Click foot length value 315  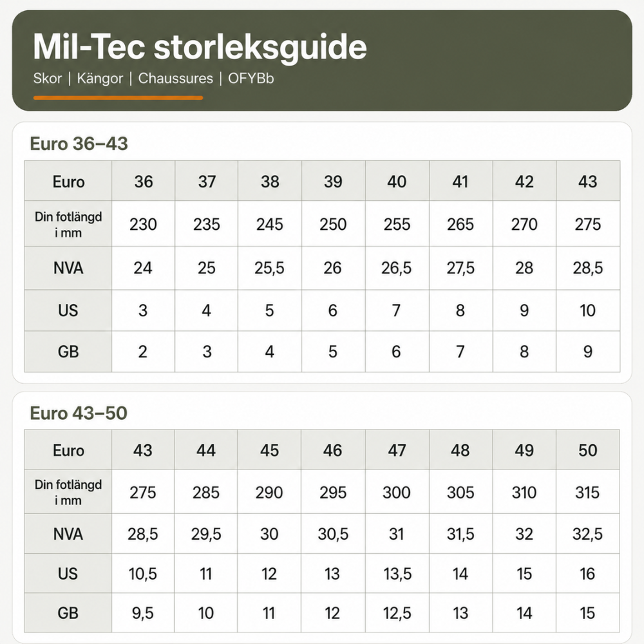(x=588, y=492)
